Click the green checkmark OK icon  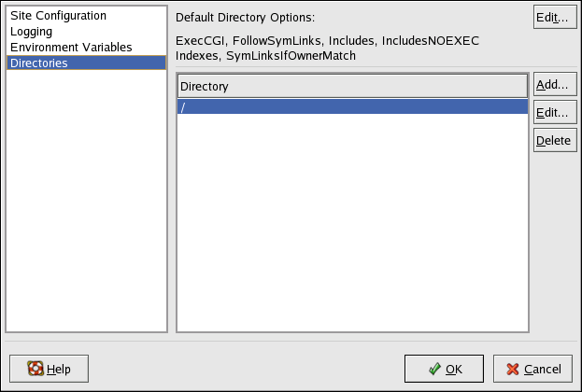pos(434,369)
